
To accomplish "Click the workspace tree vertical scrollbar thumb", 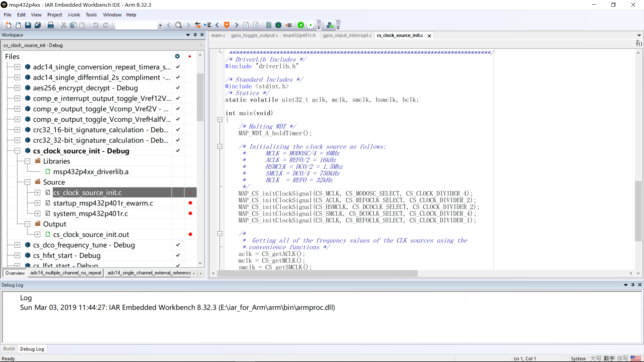I will [200, 97].
